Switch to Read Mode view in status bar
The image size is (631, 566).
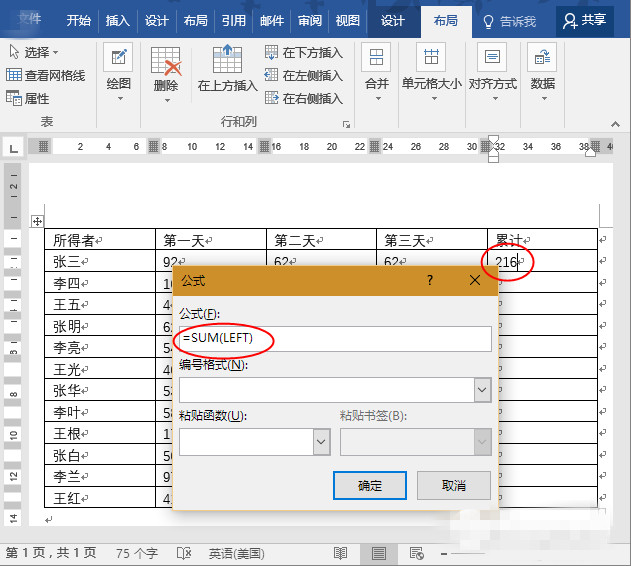pos(341,553)
